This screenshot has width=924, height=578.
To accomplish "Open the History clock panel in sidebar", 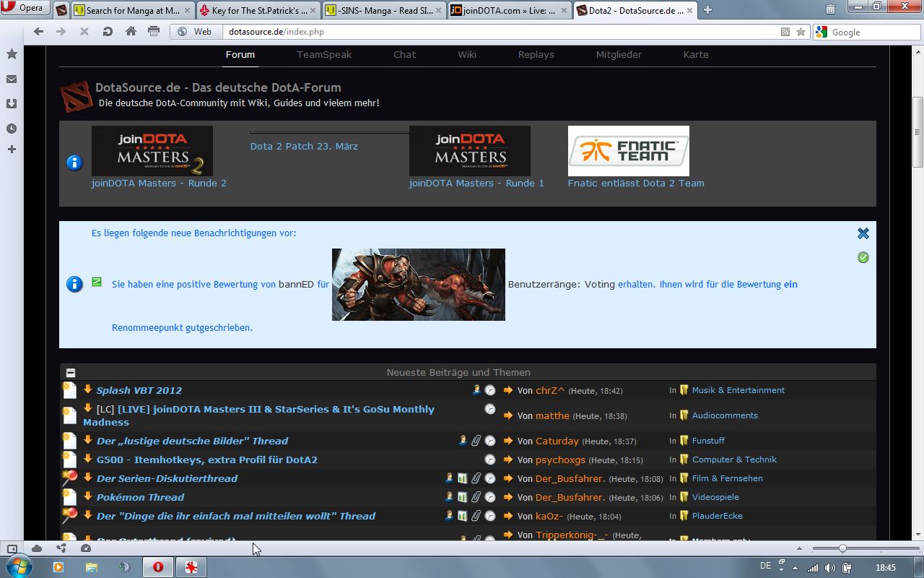I will coord(12,129).
